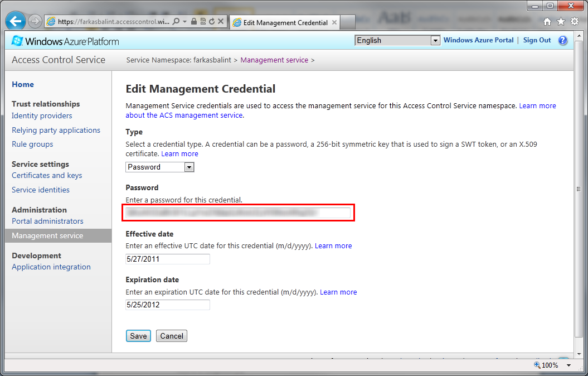Click Learn more link under Effective date
The image size is (588, 376).
coord(333,246)
